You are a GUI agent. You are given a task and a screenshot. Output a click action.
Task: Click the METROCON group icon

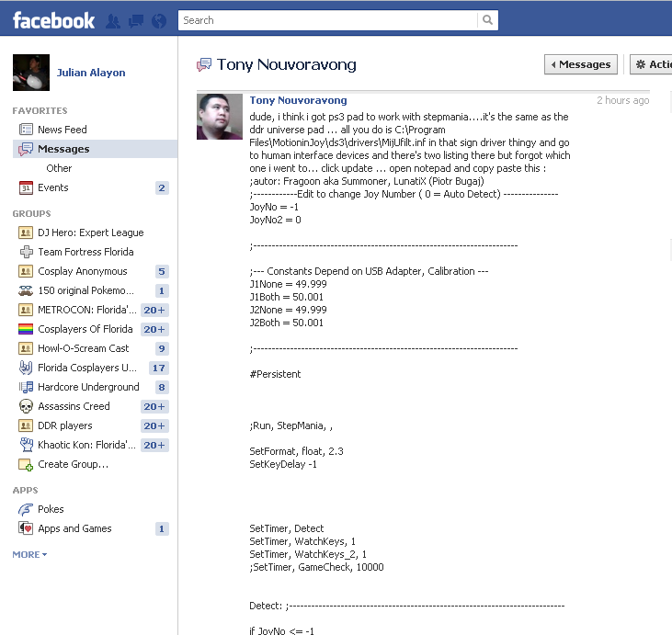tap(26, 310)
